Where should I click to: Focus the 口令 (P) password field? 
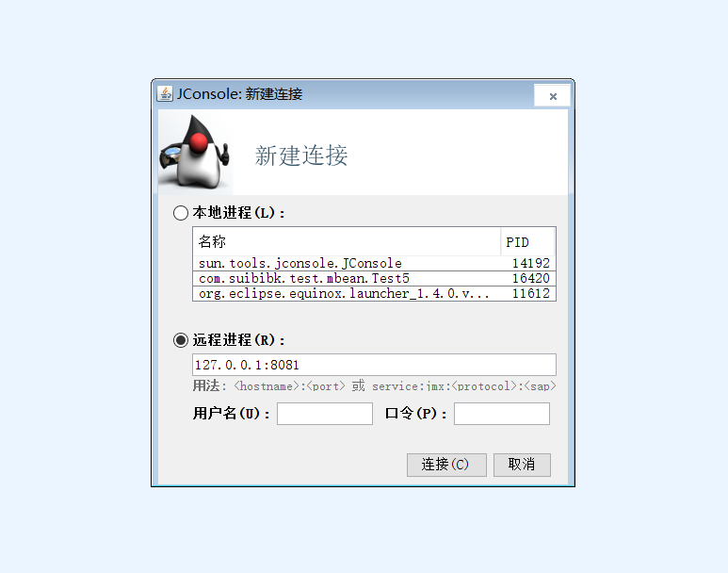click(x=502, y=414)
